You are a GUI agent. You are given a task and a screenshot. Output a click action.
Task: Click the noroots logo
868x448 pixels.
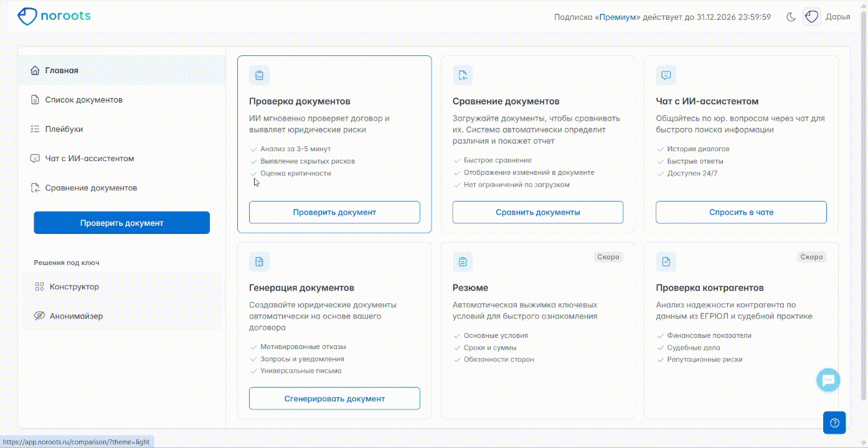coord(54,16)
